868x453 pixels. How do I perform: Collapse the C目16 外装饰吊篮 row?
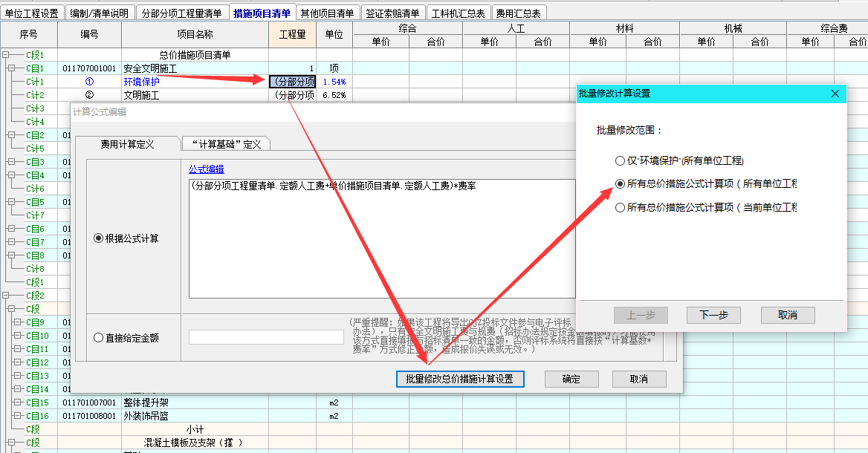tap(16, 416)
